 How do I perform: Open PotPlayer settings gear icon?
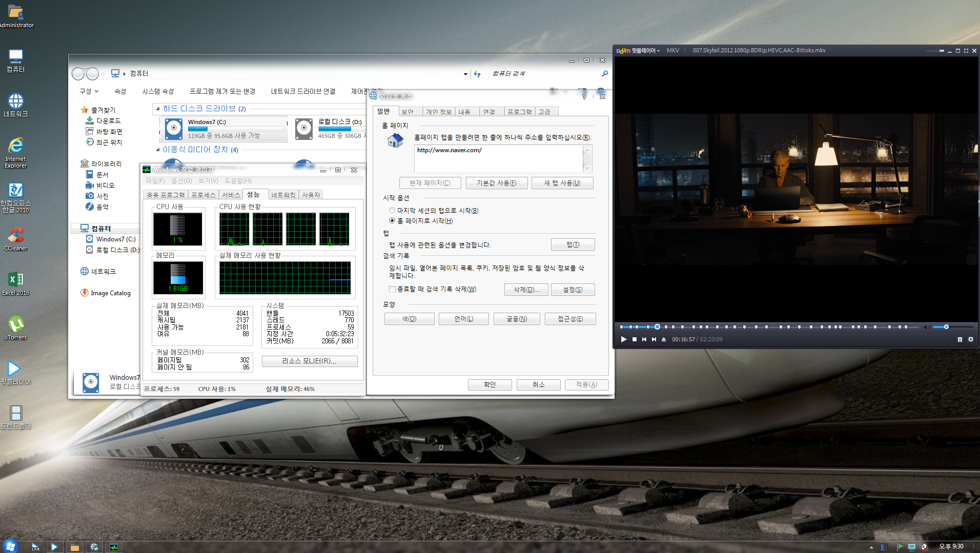pyautogui.click(x=971, y=339)
